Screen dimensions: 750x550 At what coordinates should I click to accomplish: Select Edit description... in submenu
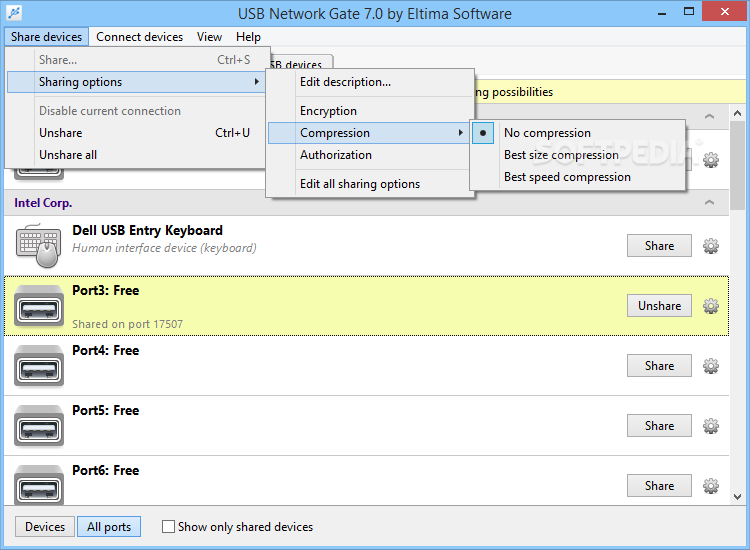370,82
